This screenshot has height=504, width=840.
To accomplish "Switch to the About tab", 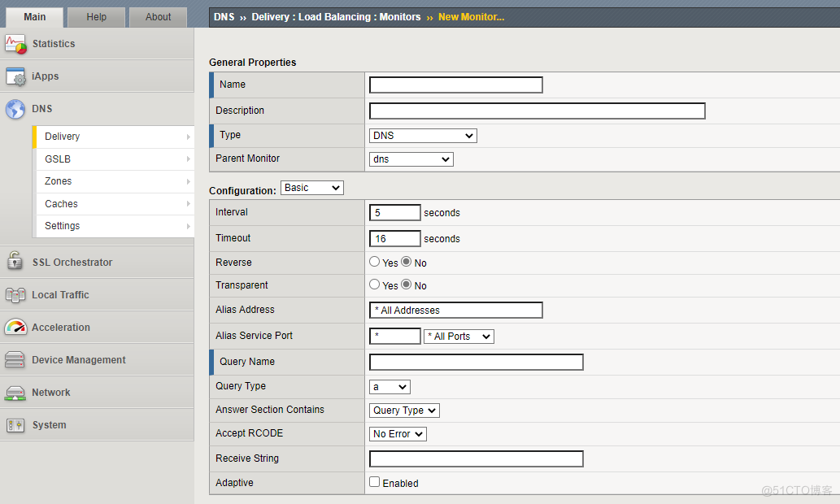I will click(158, 17).
